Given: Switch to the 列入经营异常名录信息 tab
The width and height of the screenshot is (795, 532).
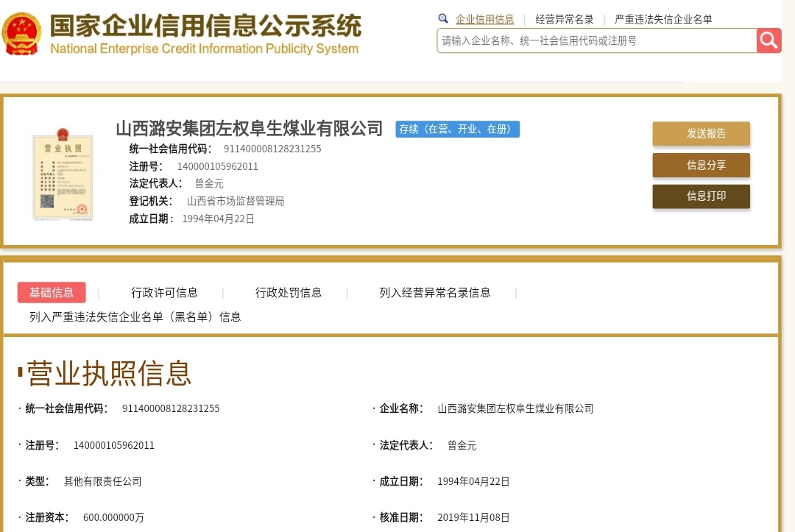Looking at the screenshot, I should pyautogui.click(x=435, y=292).
